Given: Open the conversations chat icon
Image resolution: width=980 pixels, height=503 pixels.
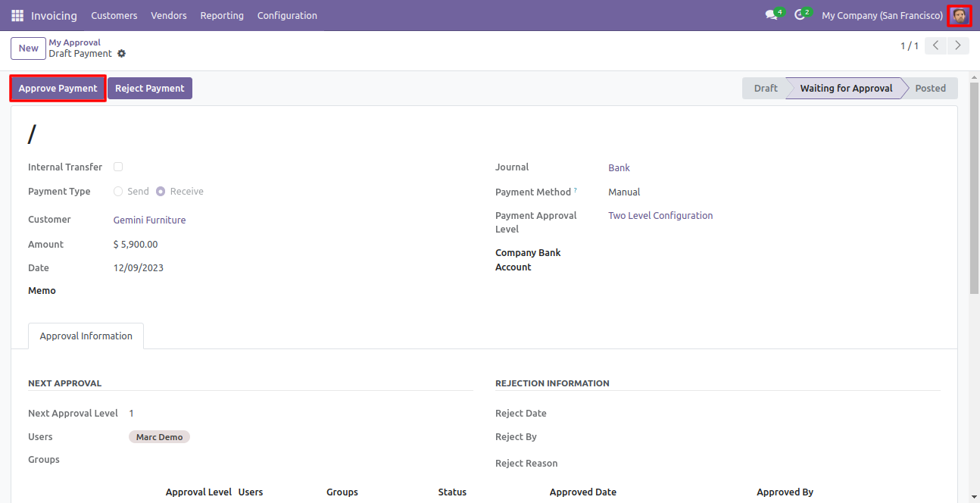Looking at the screenshot, I should [771, 15].
